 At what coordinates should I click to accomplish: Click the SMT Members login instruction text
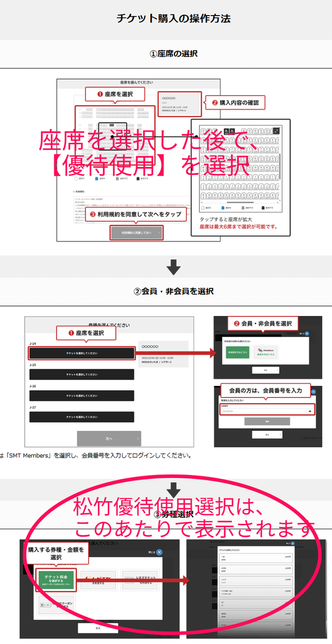96,456
